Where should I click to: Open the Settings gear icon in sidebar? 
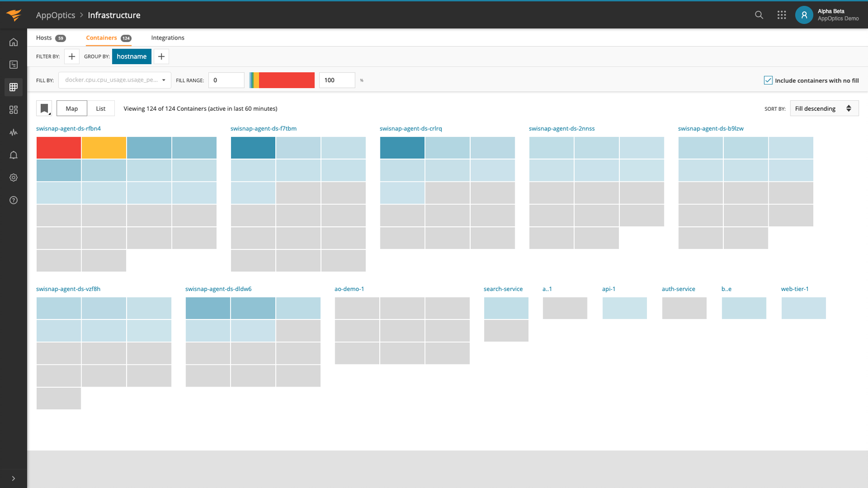pyautogui.click(x=13, y=177)
